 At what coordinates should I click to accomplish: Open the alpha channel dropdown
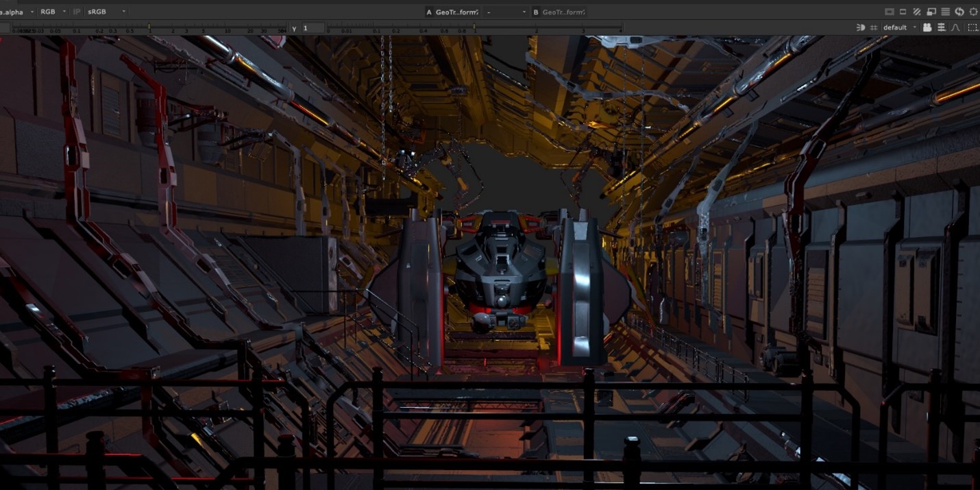(x=17, y=12)
